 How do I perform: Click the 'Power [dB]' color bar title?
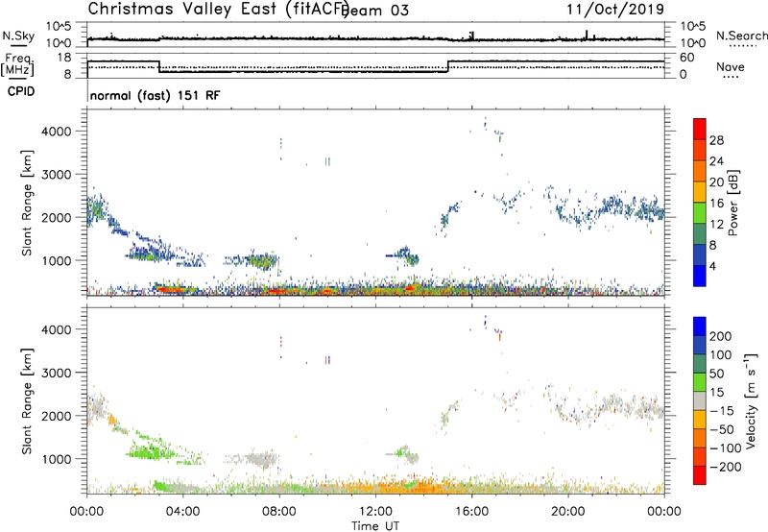733,203
